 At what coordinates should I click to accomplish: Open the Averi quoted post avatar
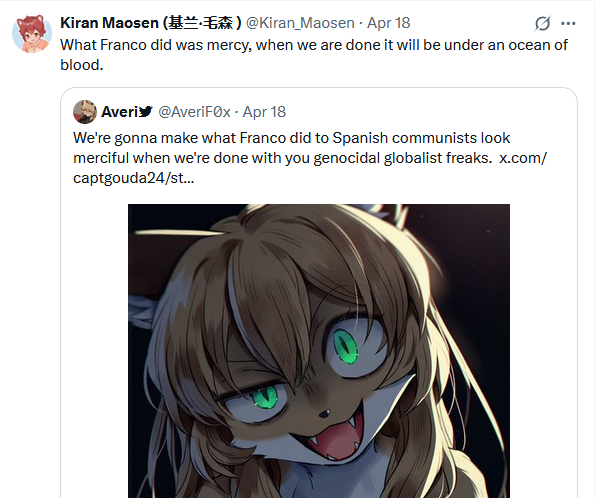[x=85, y=112]
